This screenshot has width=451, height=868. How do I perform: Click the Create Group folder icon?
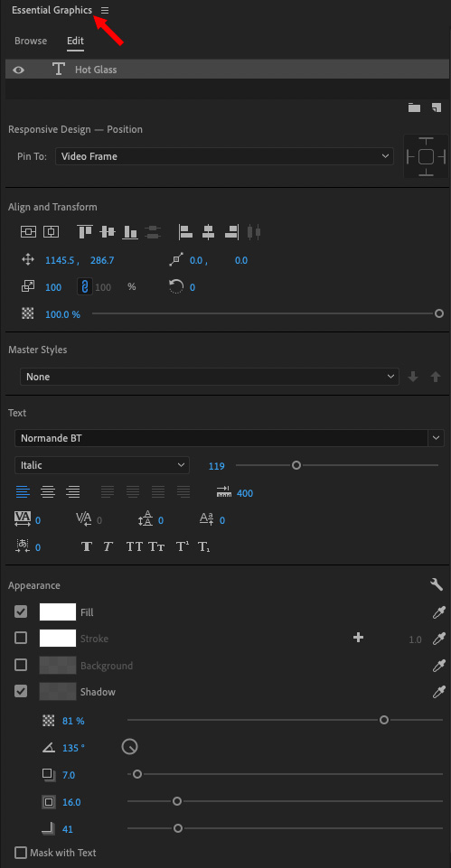(415, 108)
